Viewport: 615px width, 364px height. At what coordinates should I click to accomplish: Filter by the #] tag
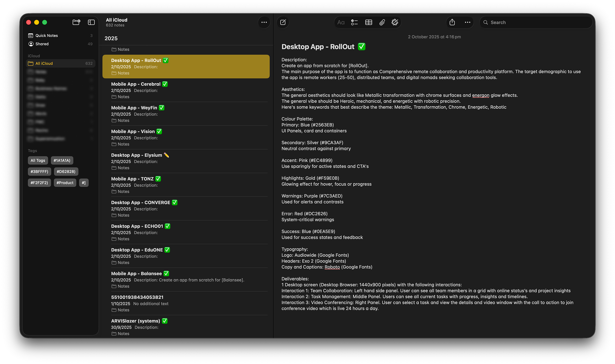click(x=84, y=183)
